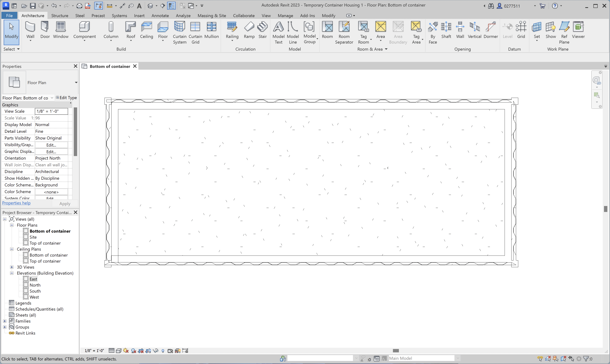Collapse the Elevations tree node
This screenshot has width=610, height=364.
pyautogui.click(x=11, y=273)
